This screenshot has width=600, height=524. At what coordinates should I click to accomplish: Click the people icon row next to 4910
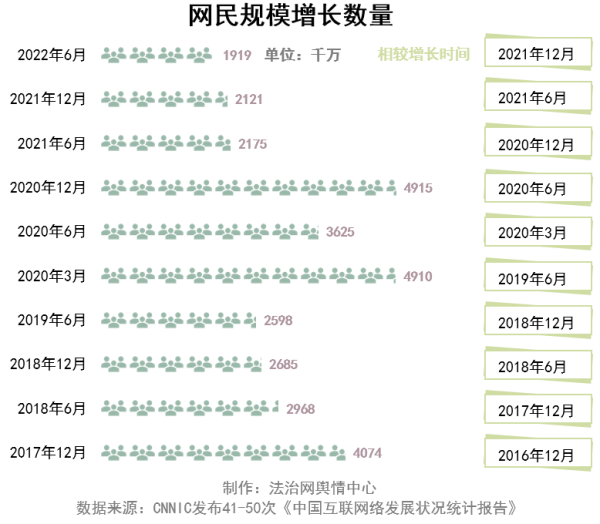pyautogui.click(x=249, y=275)
